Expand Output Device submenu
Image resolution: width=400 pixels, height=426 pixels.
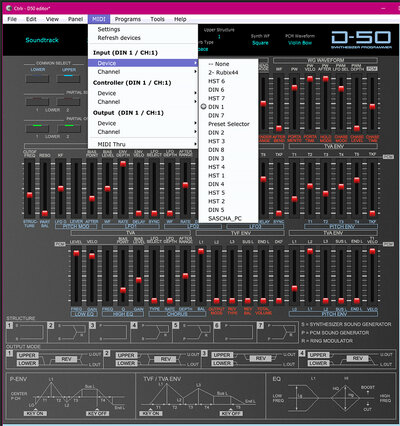[143, 123]
